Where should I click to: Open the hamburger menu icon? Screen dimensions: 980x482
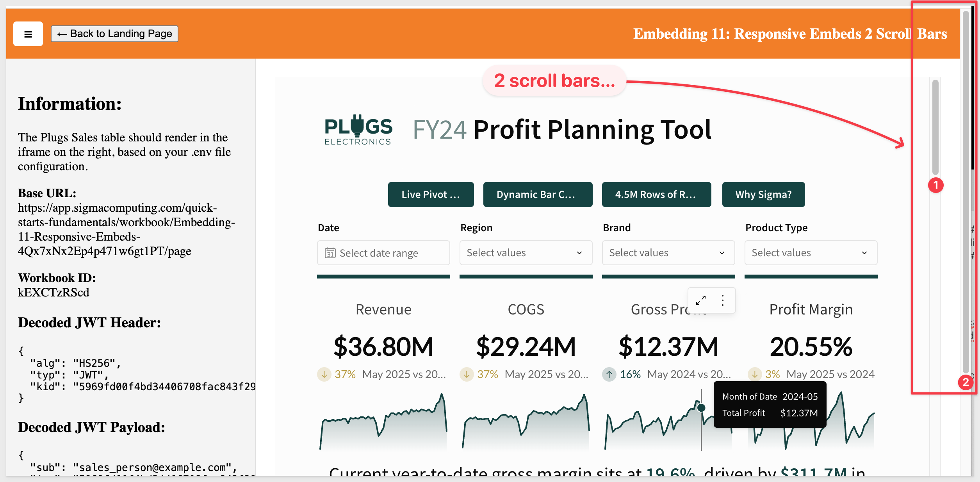[x=28, y=34]
